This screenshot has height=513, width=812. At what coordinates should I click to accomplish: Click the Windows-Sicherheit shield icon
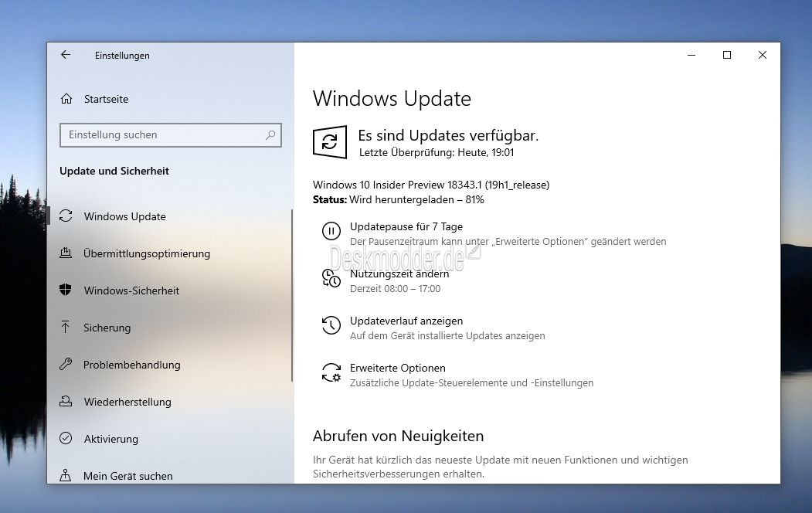tap(65, 290)
